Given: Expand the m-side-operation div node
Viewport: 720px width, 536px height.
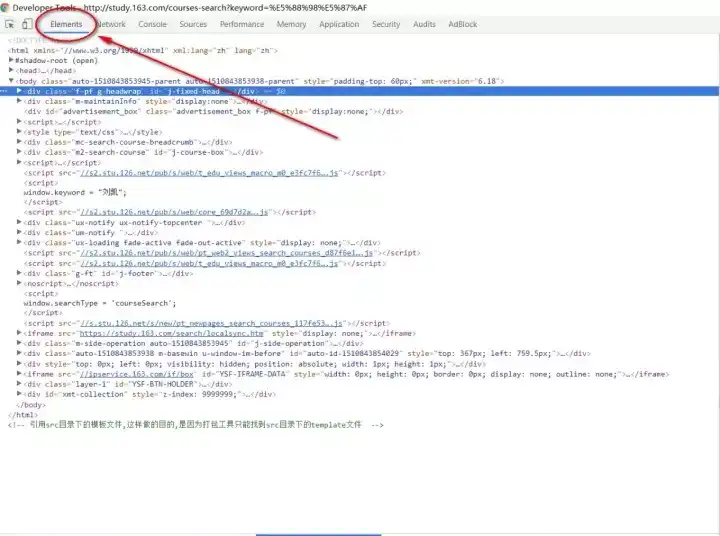Looking at the screenshot, I should [19, 343].
